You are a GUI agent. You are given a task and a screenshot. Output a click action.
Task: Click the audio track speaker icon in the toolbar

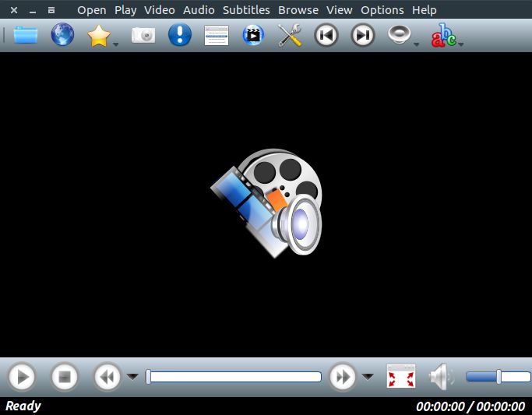pyautogui.click(x=400, y=34)
